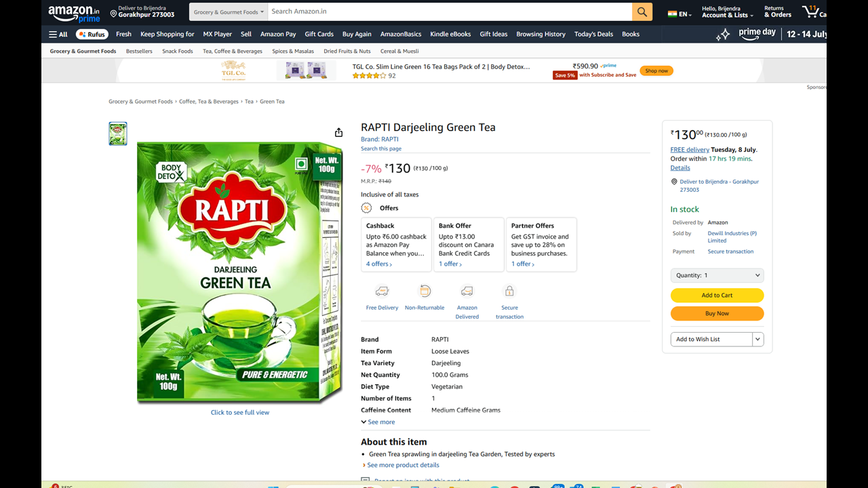The height and width of the screenshot is (488, 868).
Task: Select Bestsellers grocery subnav tab
Action: click(139, 51)
